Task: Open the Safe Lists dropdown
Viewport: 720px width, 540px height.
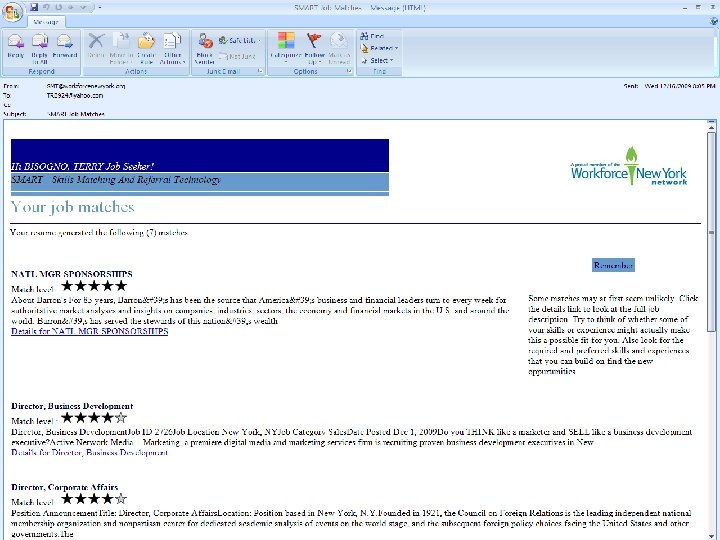Action: (239, 40)
